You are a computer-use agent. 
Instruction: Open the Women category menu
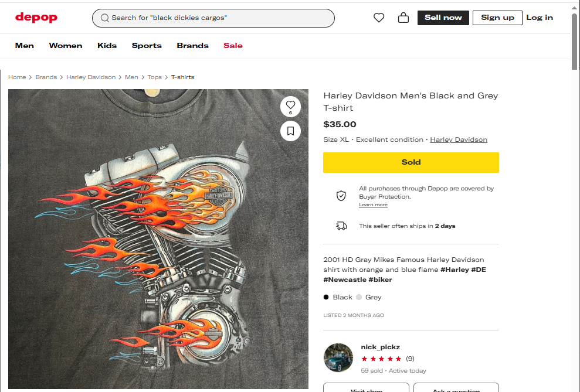[x=66, y=46]
